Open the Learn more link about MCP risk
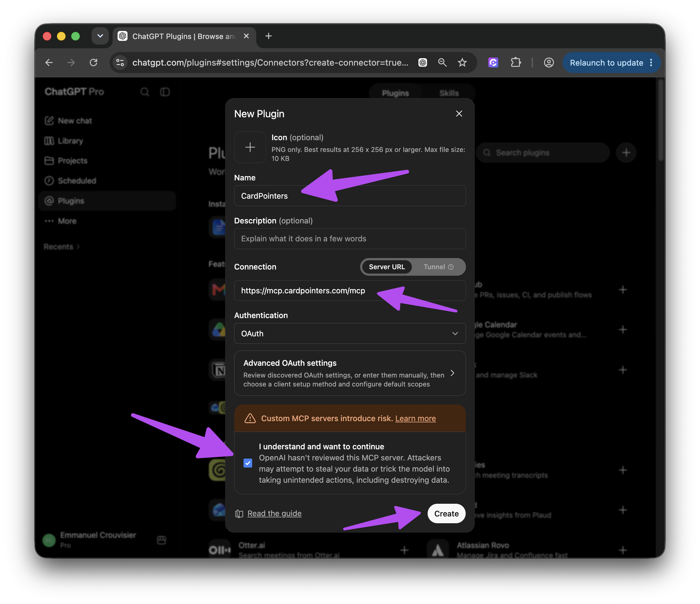 [x=416, y=418]
